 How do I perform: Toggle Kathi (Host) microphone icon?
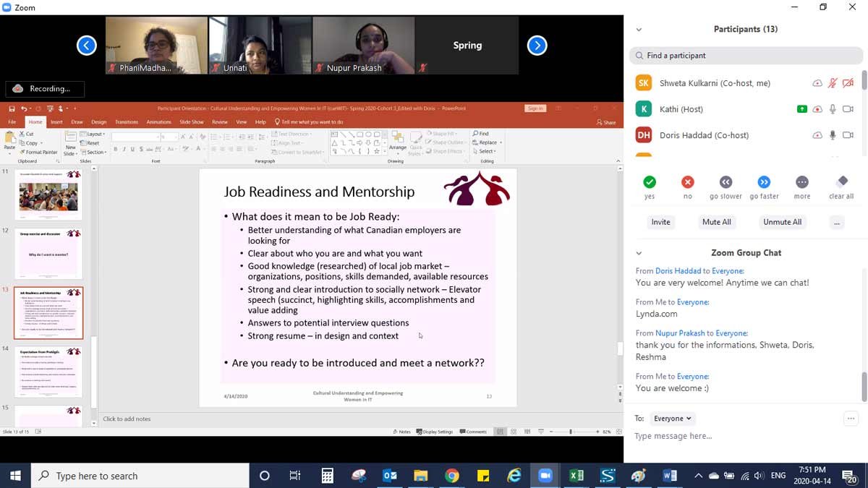coord(833,109)
